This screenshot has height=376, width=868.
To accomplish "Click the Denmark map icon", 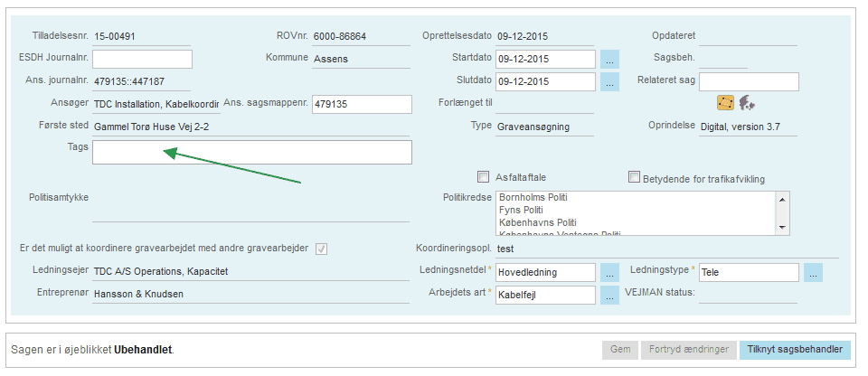I will coord(747,103).
